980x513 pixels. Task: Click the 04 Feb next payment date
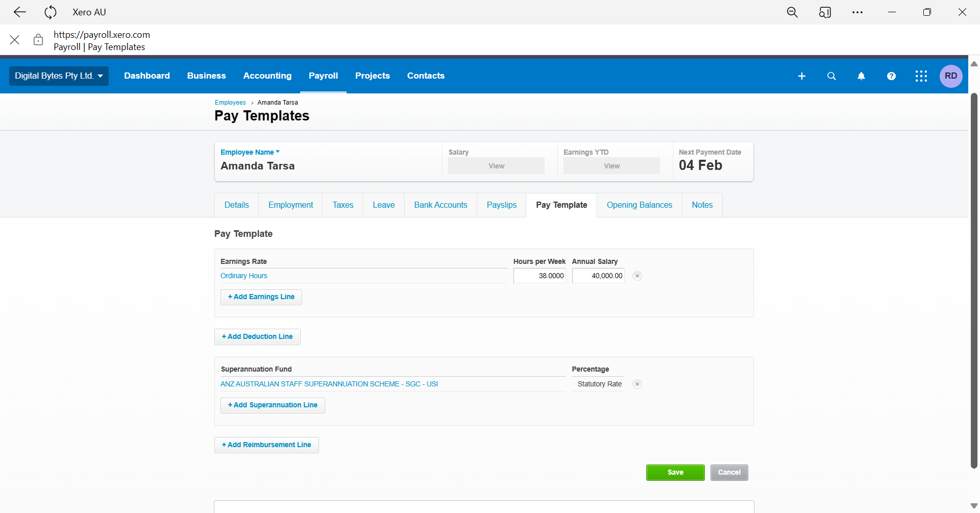pos(700,165)
